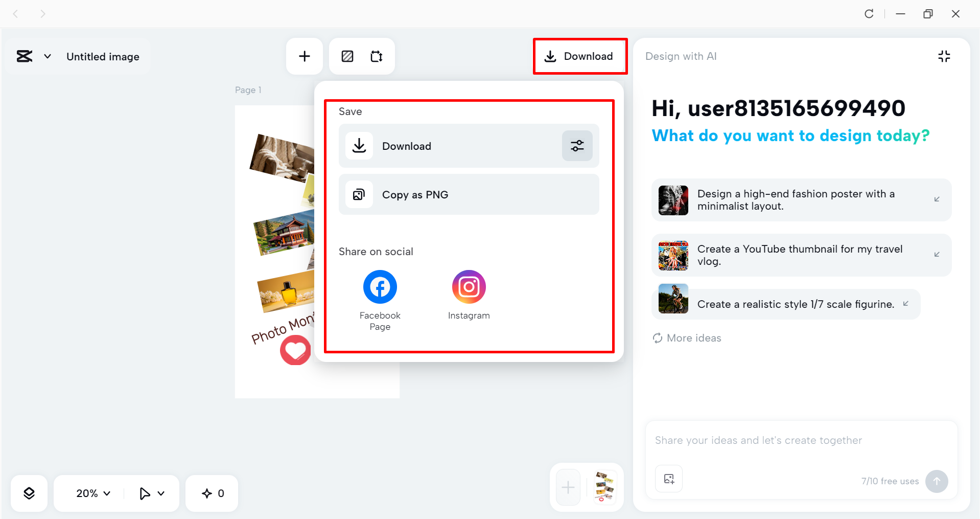Select the resize canvas icon
This screenshot has height=519, width=980.
tap(377, 56)
